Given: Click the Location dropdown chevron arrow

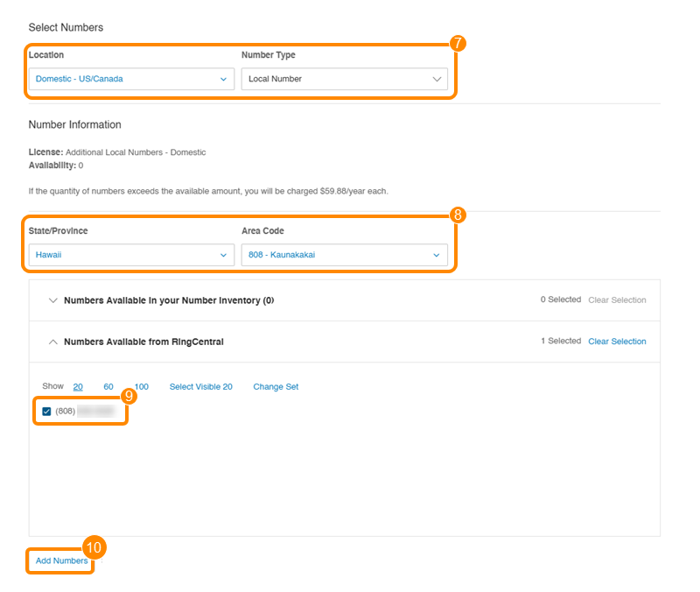Looking at the screenshot, I should [223, 79].
